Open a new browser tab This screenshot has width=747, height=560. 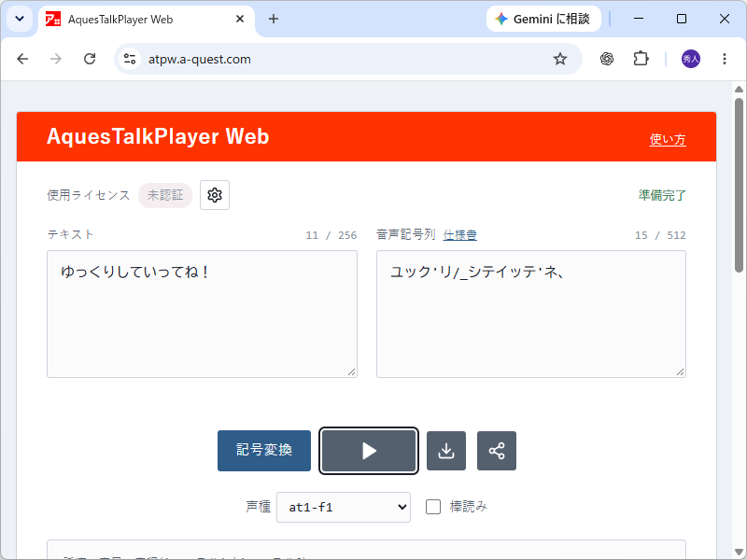point(274,19)
